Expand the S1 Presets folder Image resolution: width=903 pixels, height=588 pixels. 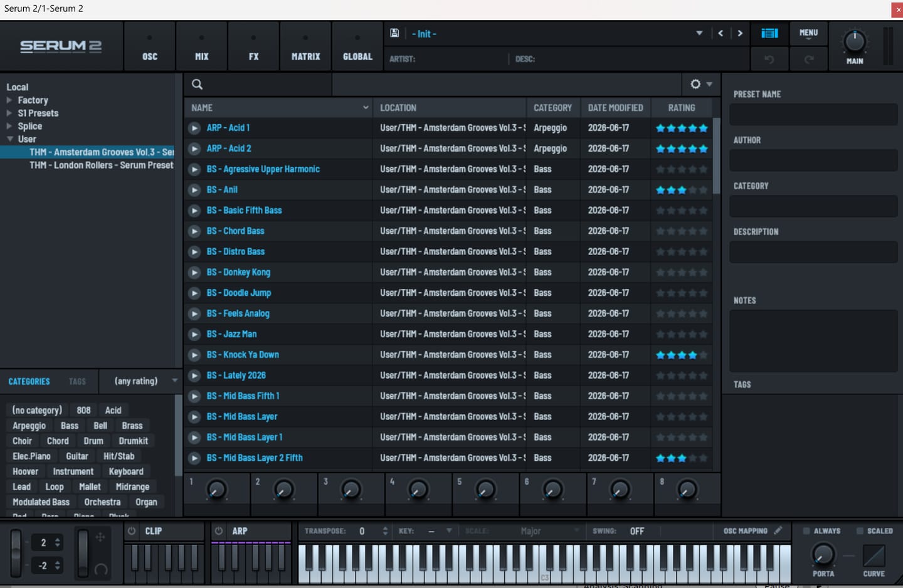(9, 113)
